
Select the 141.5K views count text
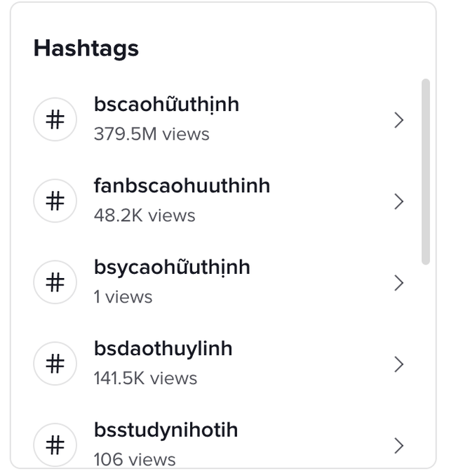pyautogui.click(x=145, y=378)
